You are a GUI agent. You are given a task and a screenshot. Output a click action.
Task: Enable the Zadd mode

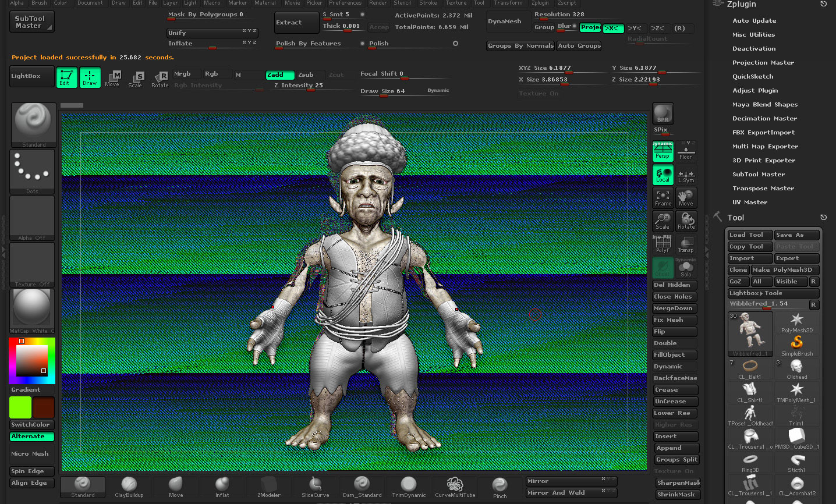(280, 74)
